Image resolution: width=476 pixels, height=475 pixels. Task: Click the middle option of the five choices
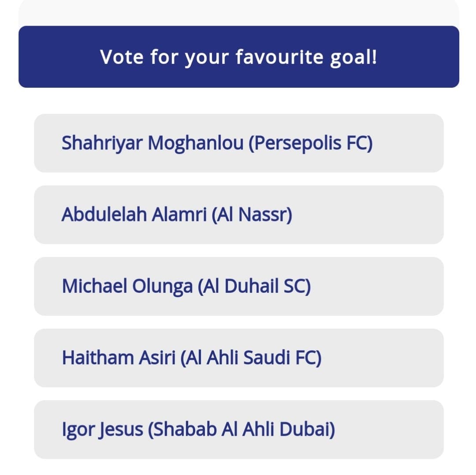(x=238, y=286)
